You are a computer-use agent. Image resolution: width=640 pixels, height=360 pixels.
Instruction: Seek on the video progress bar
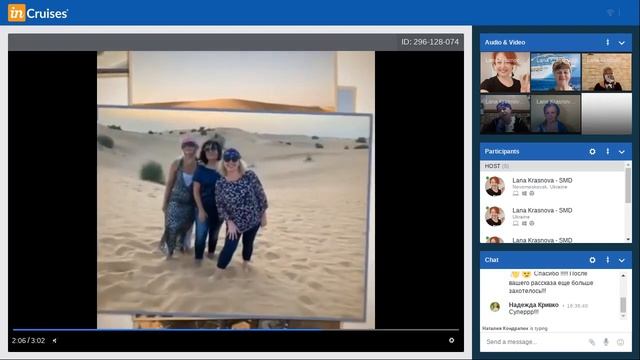point(236,329)
